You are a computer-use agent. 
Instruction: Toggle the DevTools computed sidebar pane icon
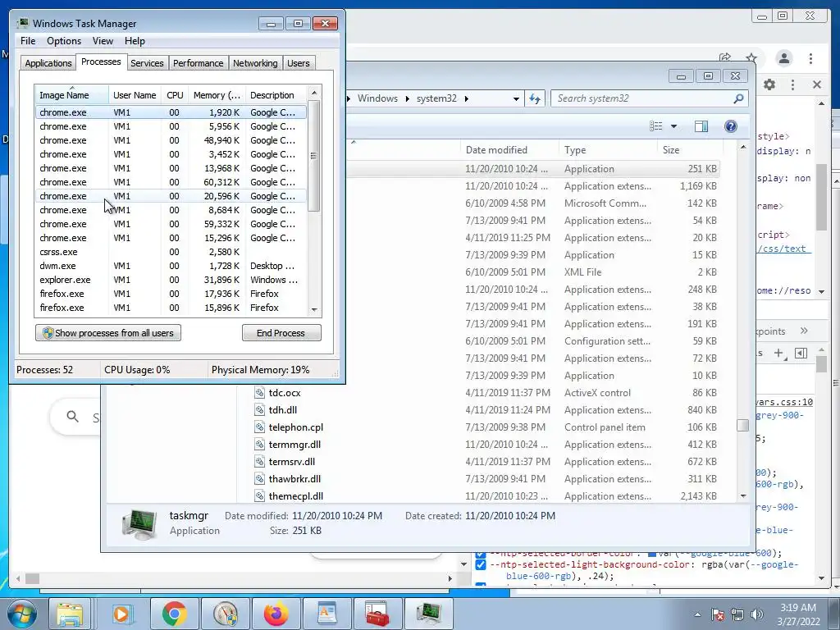point(801,353)
